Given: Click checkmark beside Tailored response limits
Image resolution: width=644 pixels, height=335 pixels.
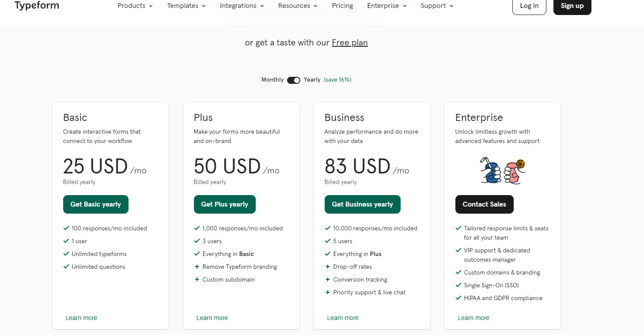Looking at the screenshot, I should pyautogui.click(x=458, y=228).
